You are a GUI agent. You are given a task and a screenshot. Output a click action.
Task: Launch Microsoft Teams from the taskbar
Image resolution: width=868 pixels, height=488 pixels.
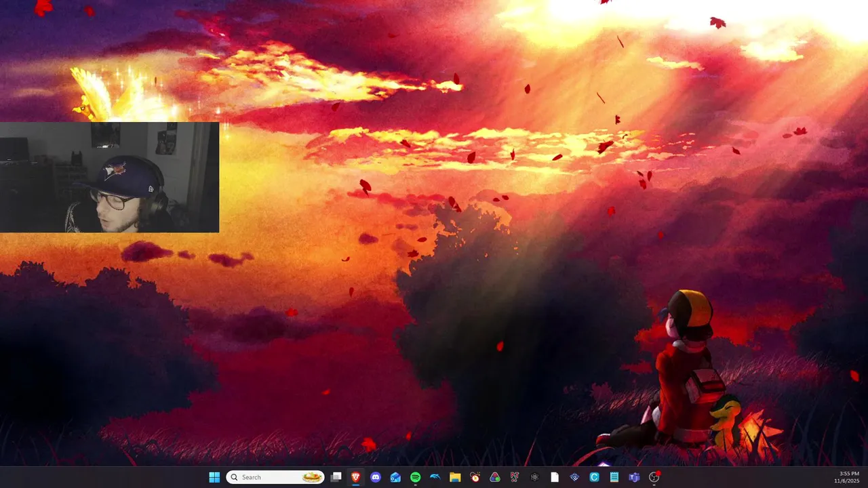coord(634,477)
